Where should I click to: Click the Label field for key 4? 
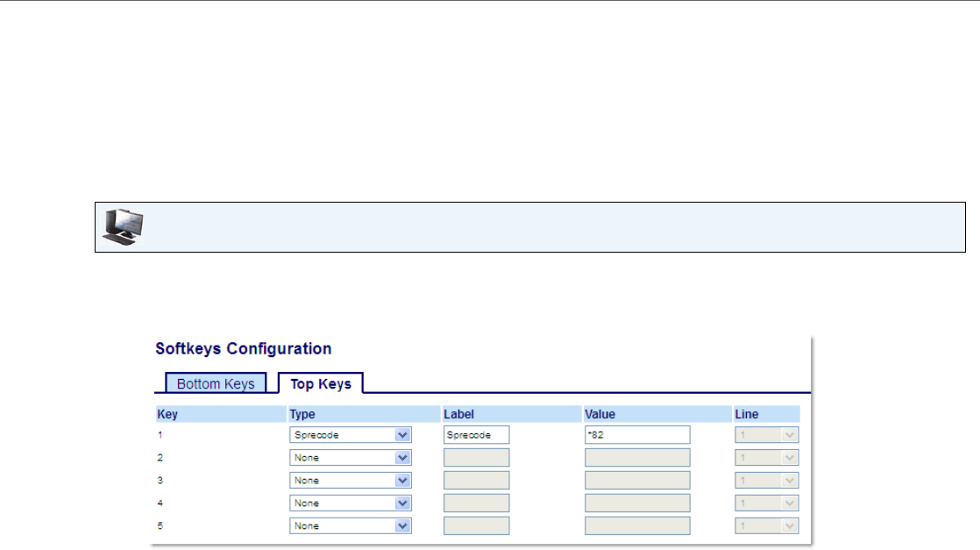pyautogui.click(x=476, y=504)
